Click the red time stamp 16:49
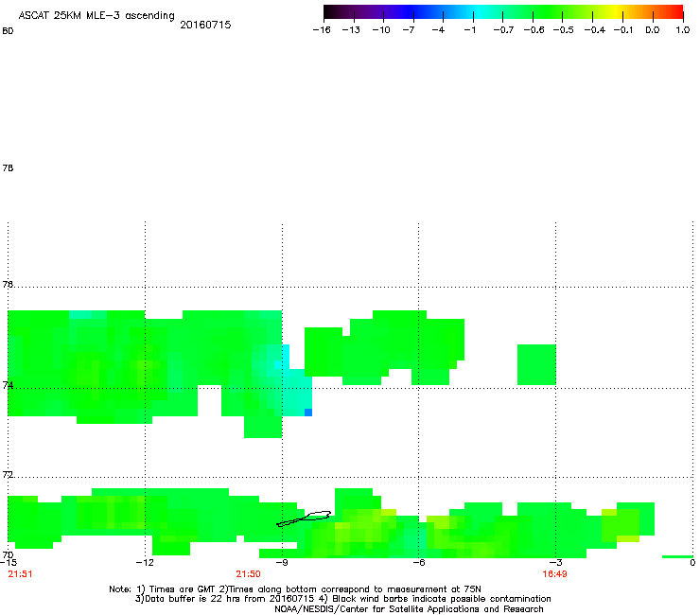 coord(554,574)
